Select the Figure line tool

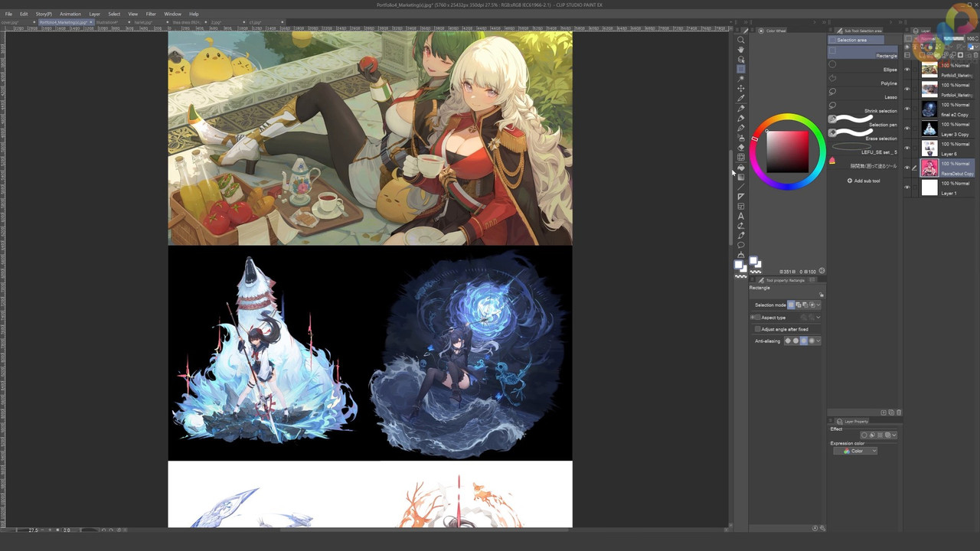click(740, 187)
